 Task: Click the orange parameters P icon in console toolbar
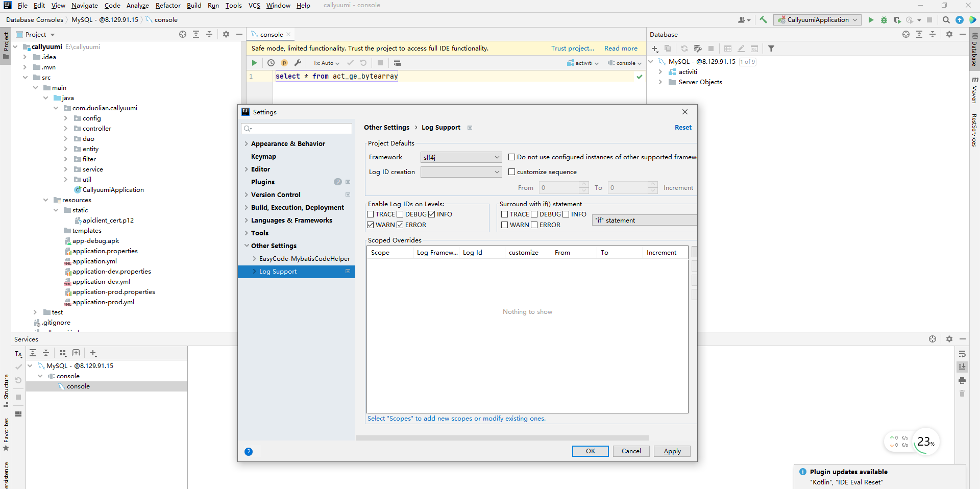point(284,63)
